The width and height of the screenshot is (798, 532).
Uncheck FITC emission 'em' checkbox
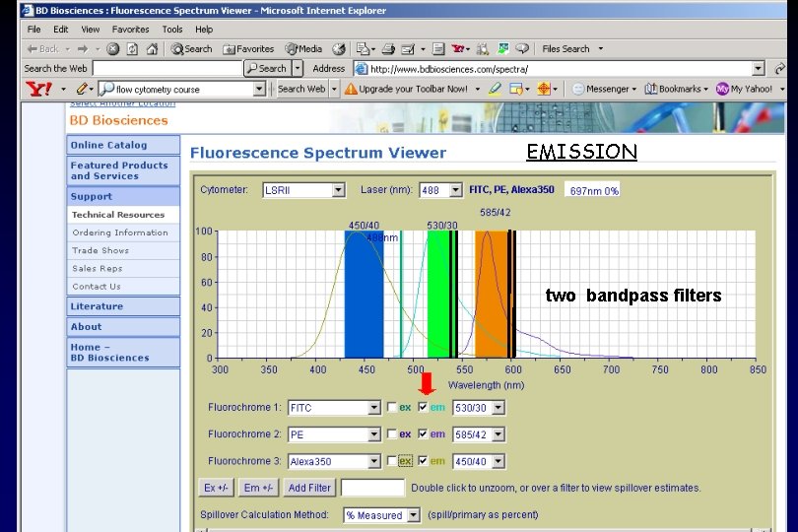point(423,407)
